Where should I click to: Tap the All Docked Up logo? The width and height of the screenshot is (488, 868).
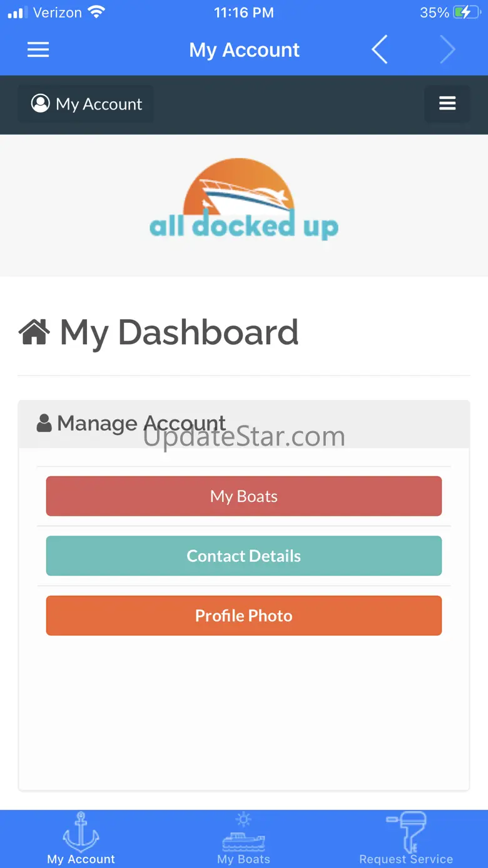pos(244,199)
